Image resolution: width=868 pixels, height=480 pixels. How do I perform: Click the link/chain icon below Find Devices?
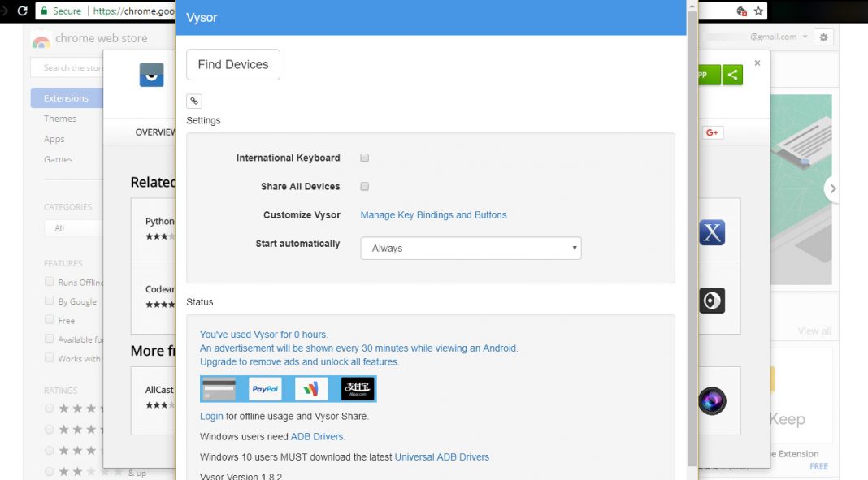(194, 100)
